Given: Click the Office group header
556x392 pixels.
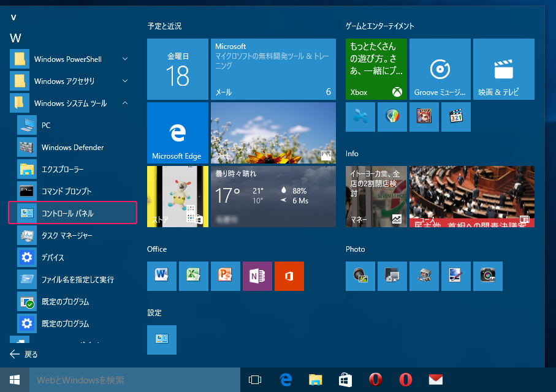Looking at the screenshot, I should [157, 249].
